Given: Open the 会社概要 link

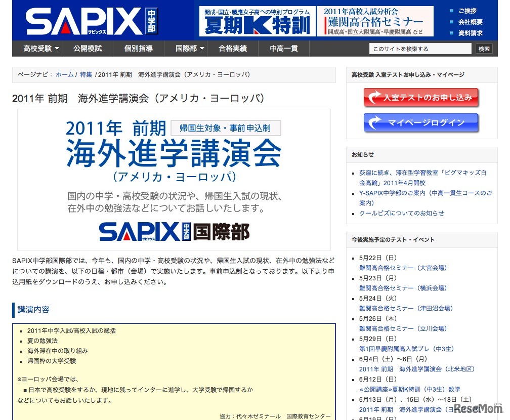Looking at the screenshot, I should pyautogui.click(x=471, y=22).
